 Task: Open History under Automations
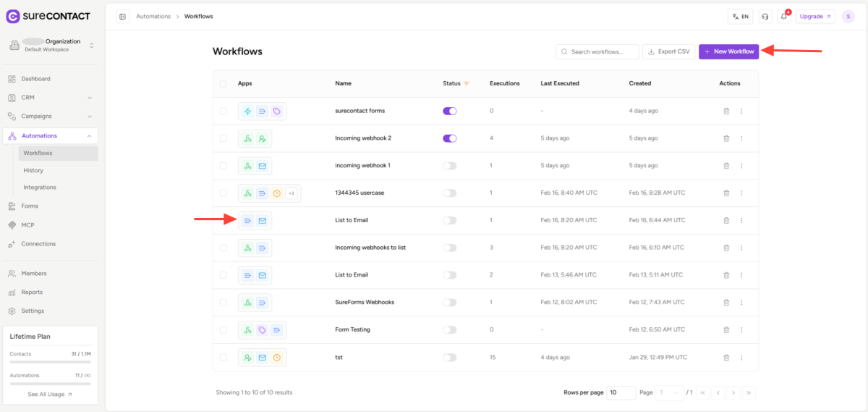point(33,170)
